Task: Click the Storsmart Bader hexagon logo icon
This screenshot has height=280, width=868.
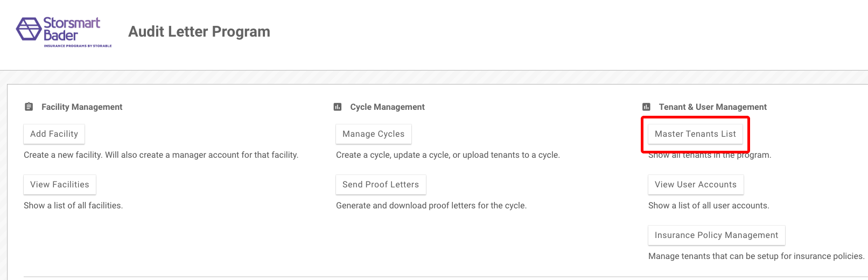Action: [29, 29]
